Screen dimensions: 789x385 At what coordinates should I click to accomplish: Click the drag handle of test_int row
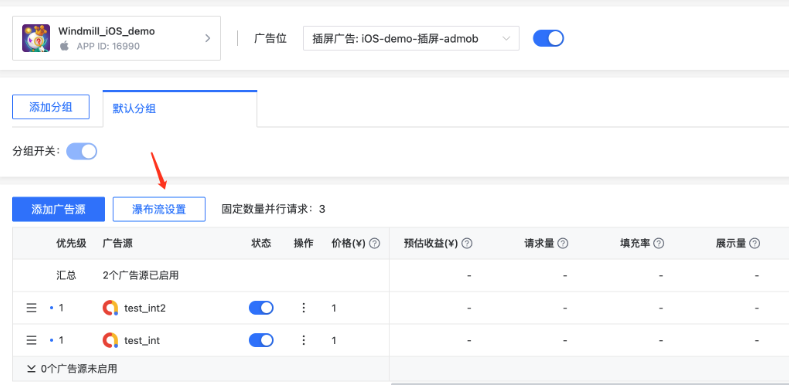(x=31, y=340)
